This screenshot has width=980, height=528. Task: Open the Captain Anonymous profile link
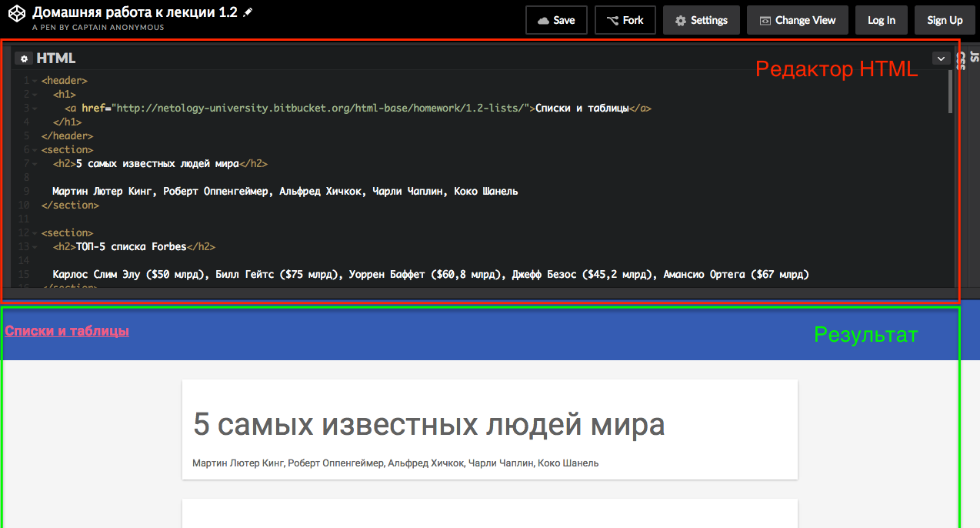click(118, 28)
